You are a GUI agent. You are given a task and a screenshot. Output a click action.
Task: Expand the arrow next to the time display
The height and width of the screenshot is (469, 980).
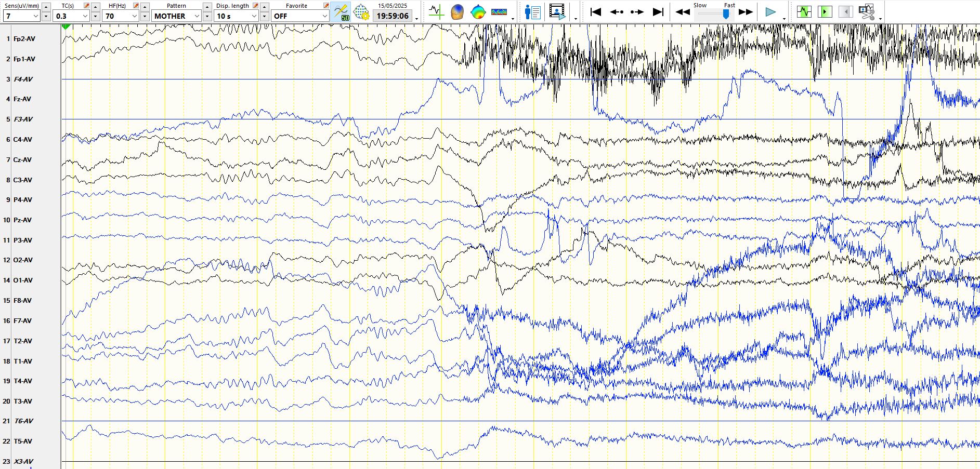tap(417, 19)
